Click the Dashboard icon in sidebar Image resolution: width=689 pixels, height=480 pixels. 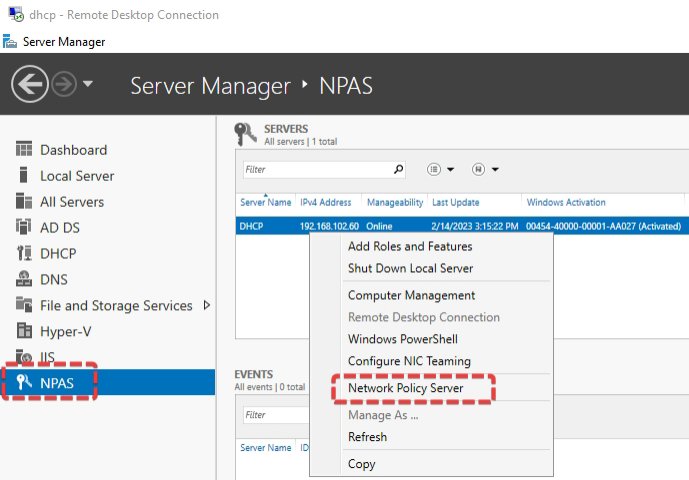[x=25, y=150]
